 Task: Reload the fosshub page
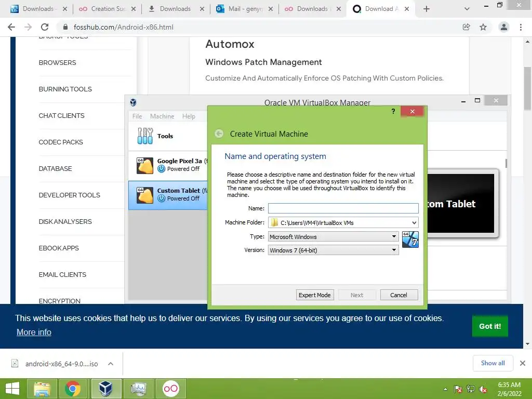tap(45, 27)
